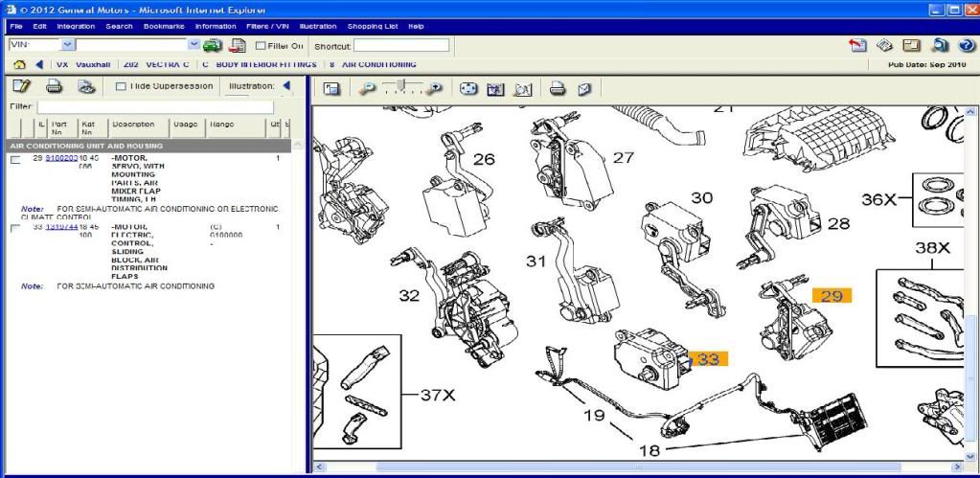Viewport: 980px width, 478px height.
Task: Click callout 37X in illustration
Action: pos(438,395)
